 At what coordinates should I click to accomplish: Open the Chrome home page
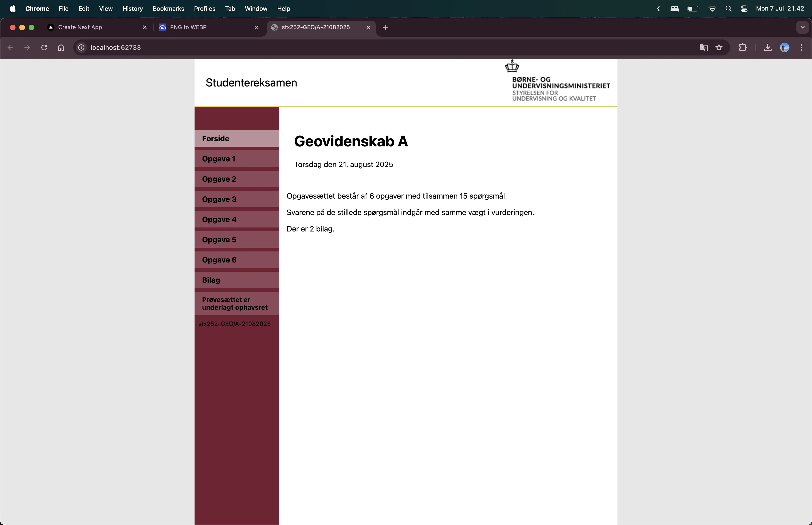click(61, 47)
